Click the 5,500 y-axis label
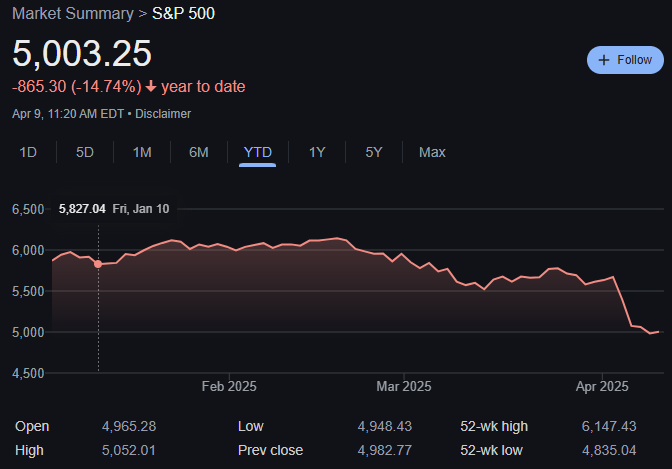 click(x=28, y=292)
